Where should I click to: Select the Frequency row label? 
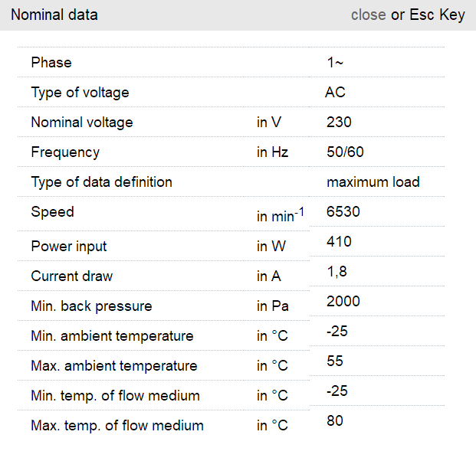click(65, 152)
